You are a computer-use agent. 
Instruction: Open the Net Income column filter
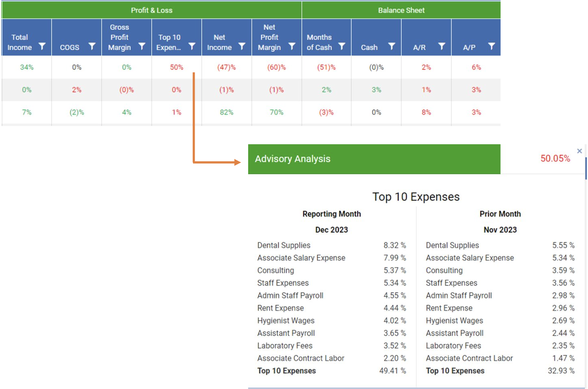pyautogui.click(x=242, y=46)
